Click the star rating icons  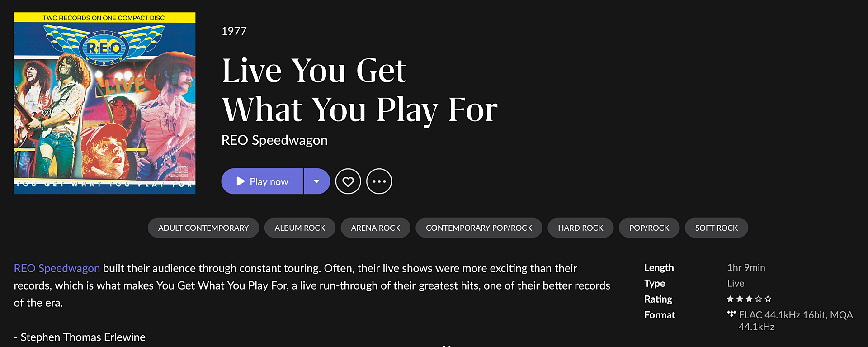tap(749, 299)
